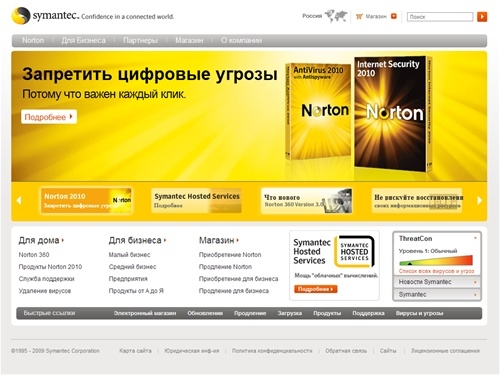The width and height of the screenshot is (500, 375).
Task: Open the Приобретение для бизнеса link
Action: (x=238, y=279)
